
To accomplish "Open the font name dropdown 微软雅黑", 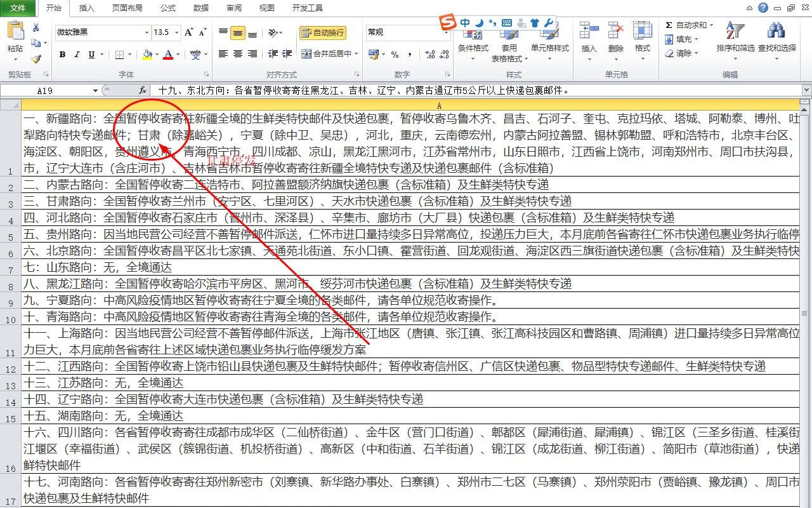I will (x=147, y=32).
